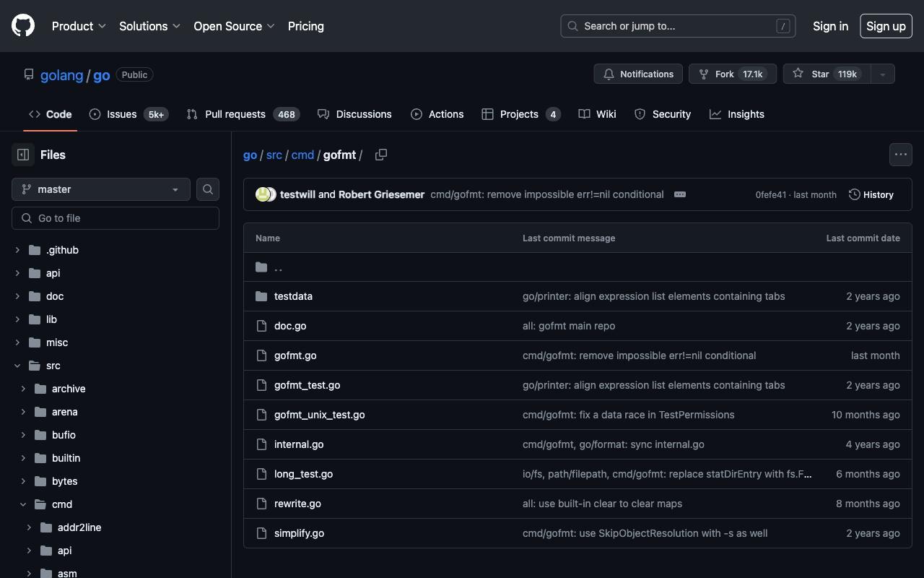The height and width of the screenshot is (578, 924).
Task: Select the builtin folder in tree
Action: 66,458
